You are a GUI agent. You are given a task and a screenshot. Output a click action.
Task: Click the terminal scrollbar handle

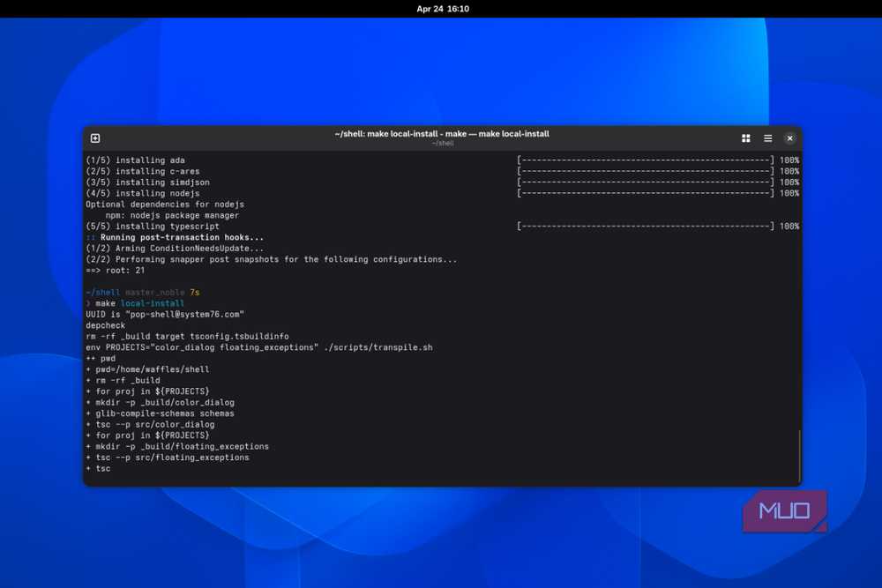click(x=799, y=456)
